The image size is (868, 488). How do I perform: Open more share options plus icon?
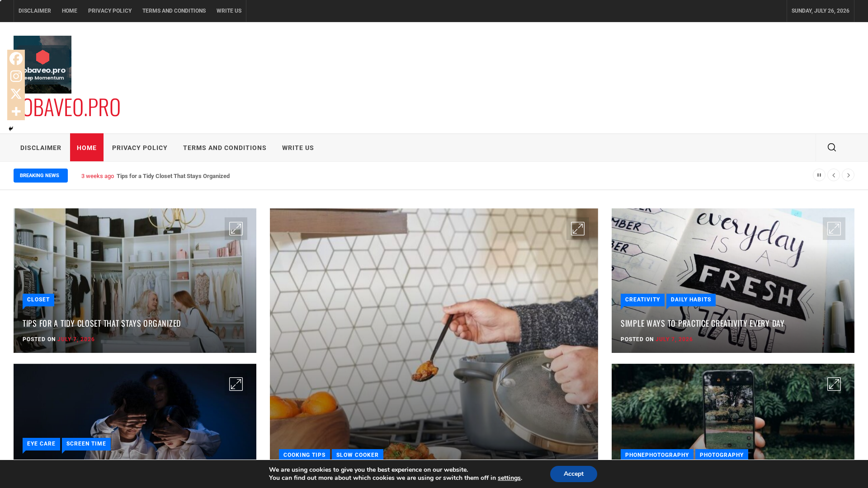pyautogui.click(x=16, y=111)
